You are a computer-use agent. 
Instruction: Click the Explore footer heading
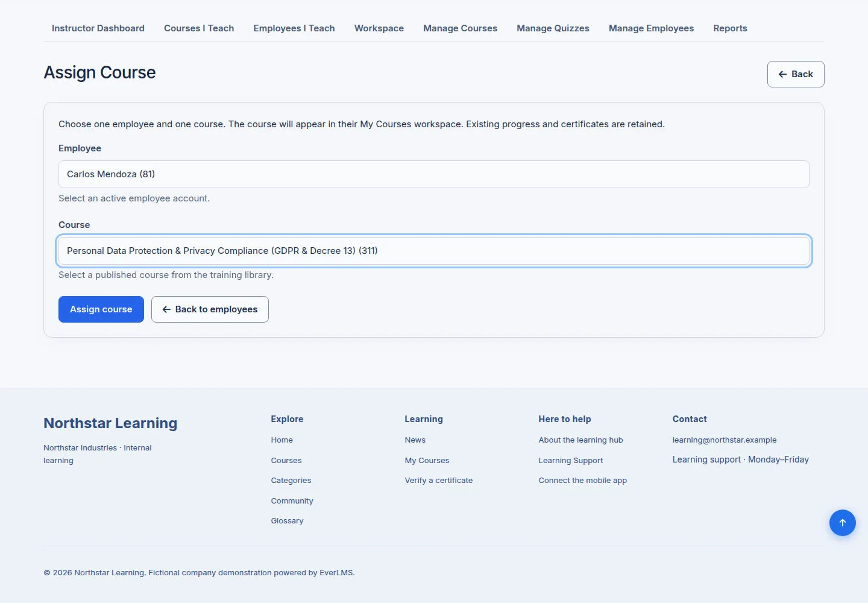click(287, 419)
